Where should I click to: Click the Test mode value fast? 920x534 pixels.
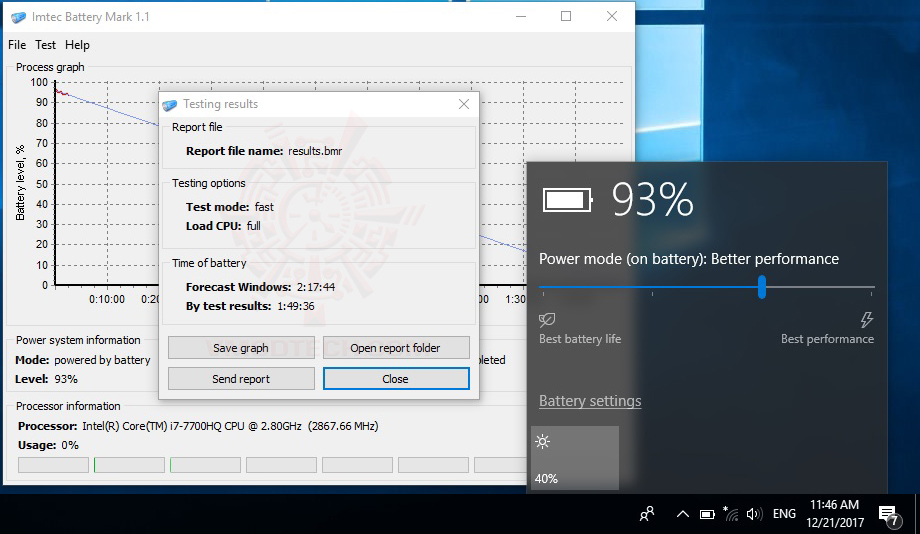264,207
